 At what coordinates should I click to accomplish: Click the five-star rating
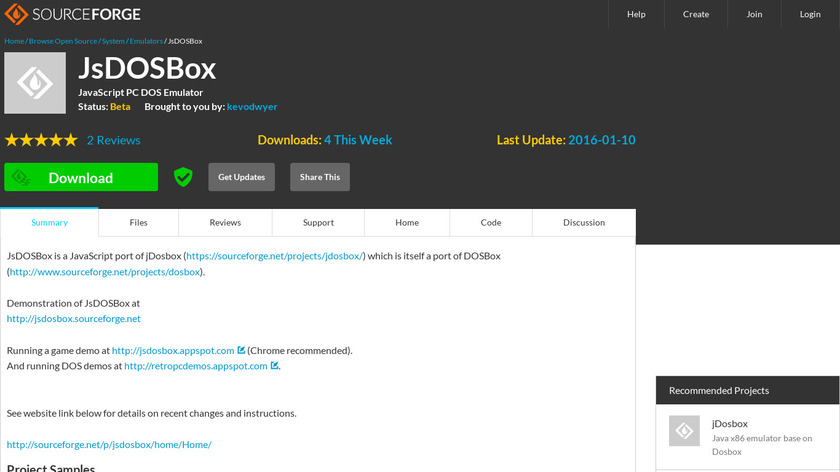[41, 140]
